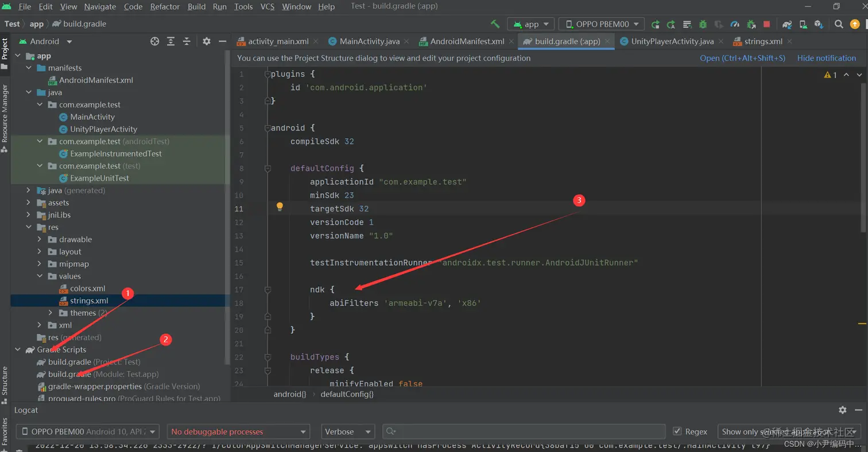This screenshot has height=452, width=868.
Task: Click Expand All in Project panel
Action: (x=170, y=41)
